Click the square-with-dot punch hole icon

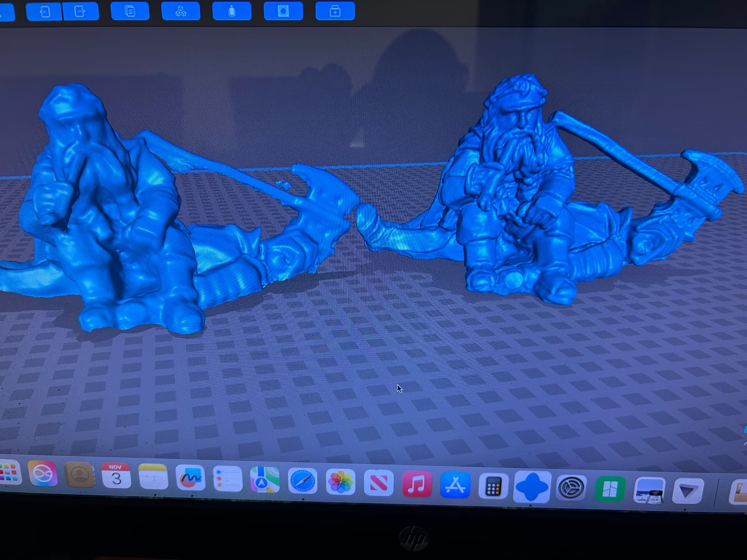[x=283, y=11]
